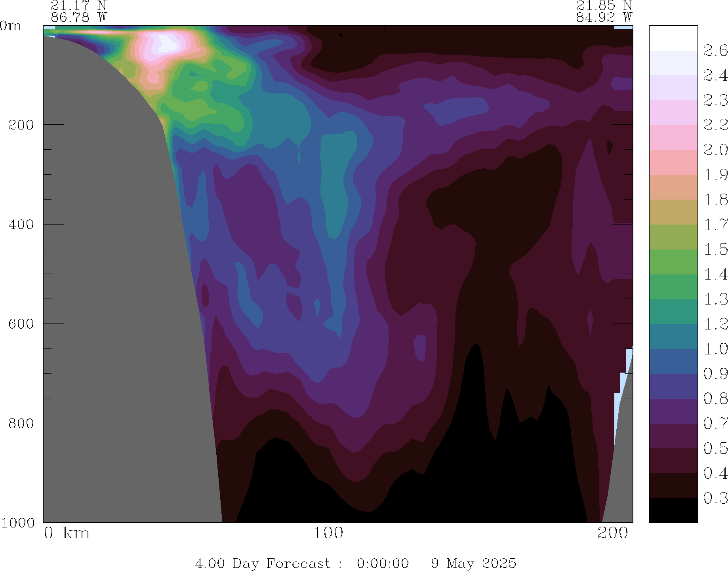Click the 0 km distance label
The height and width of the screenshot is (571, 728).
(67, 533)
